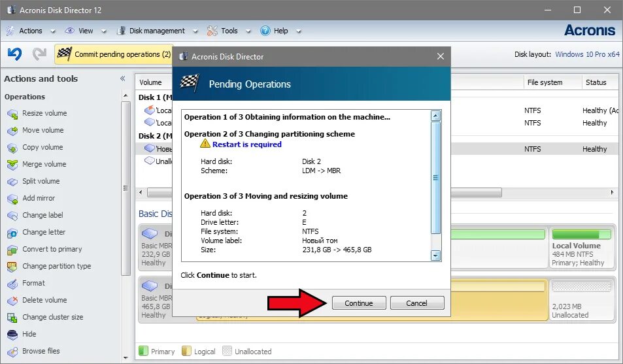
Task: Collapse the Actions and tools panel
Action: 123,78
